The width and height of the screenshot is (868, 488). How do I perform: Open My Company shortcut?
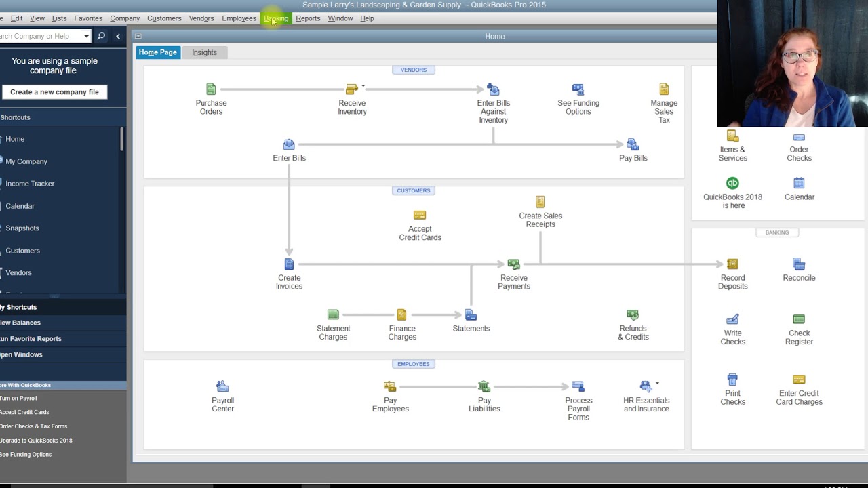[26, 161]
